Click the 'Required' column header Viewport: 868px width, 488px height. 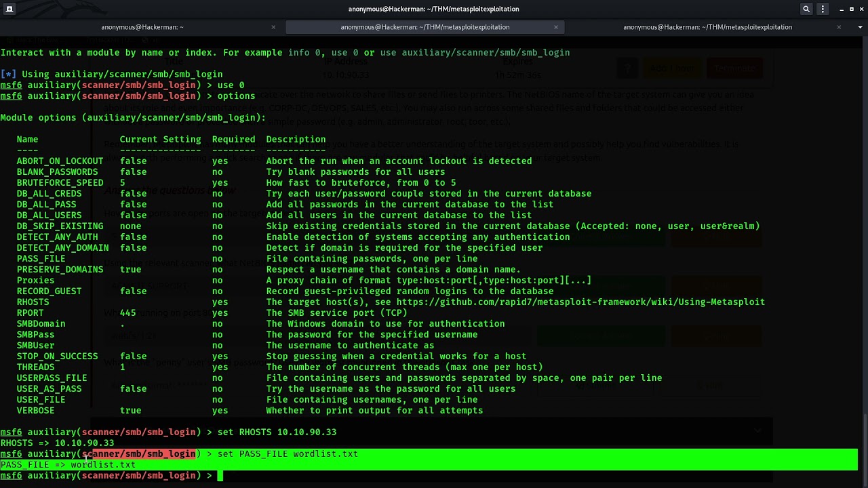[233, 140]
